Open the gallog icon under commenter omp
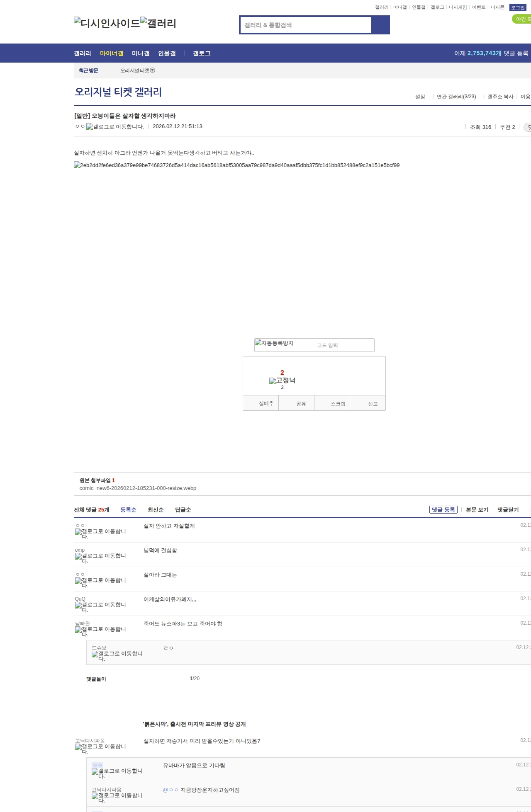The image size is (531, 812). click(x=100, y=558)
